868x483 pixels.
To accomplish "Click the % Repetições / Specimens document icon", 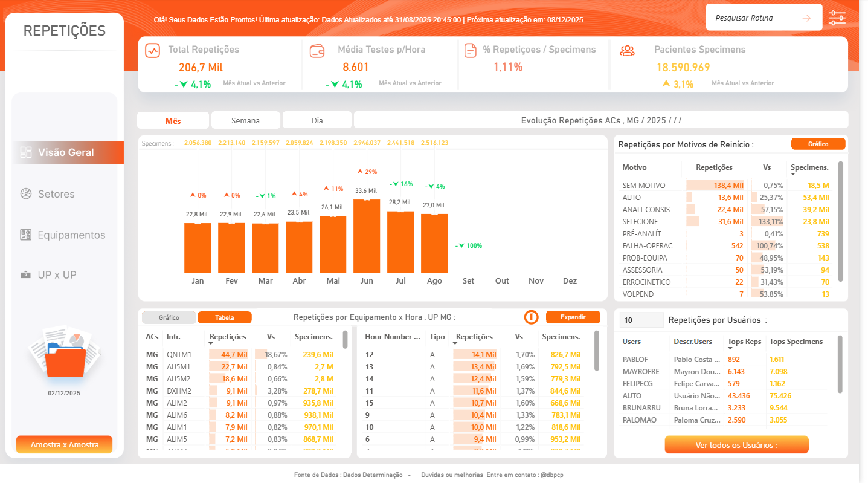I will pos(471,51).
